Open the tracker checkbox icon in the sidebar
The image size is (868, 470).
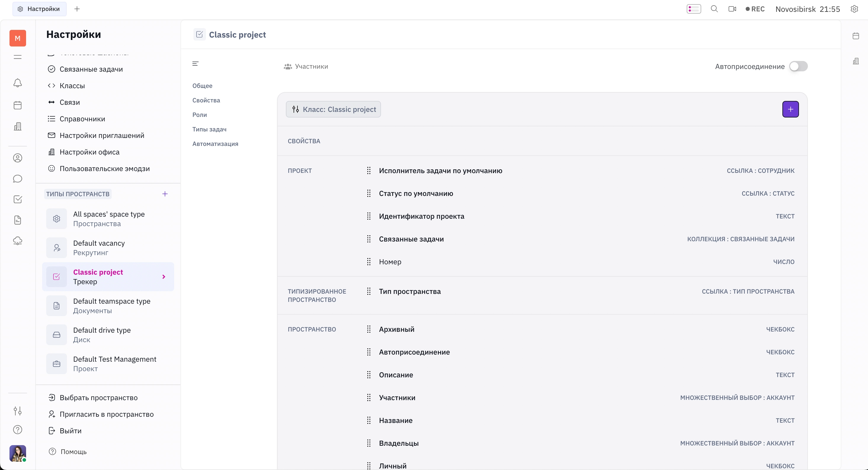pyautogui.click(x=17, y=199)
